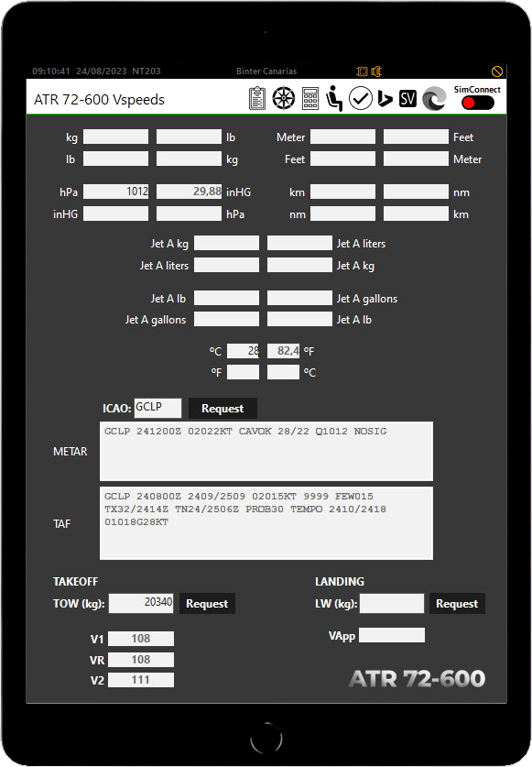Open the SV icon
The image size is (532, 767).
(x=407, y=98)
